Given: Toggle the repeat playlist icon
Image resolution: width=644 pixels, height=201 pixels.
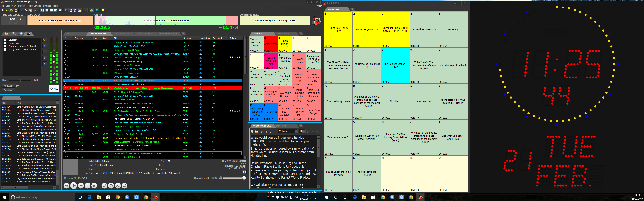Looking at the screenshot, I should 125,185.
